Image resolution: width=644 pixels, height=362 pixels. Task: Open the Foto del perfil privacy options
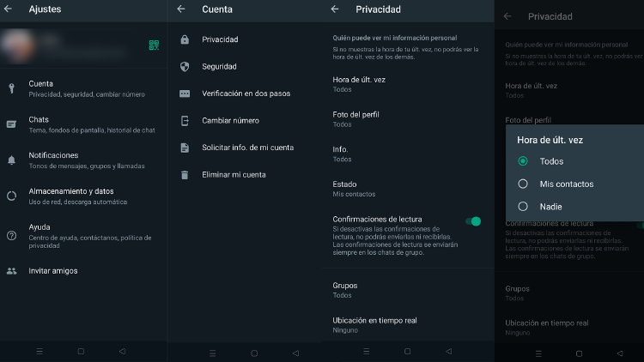click(355, 118)
